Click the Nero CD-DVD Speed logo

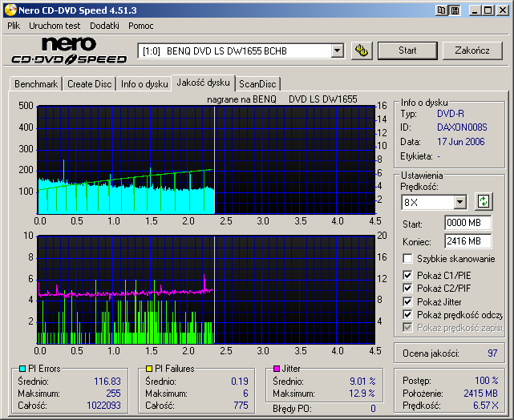[x=69, y=50]
